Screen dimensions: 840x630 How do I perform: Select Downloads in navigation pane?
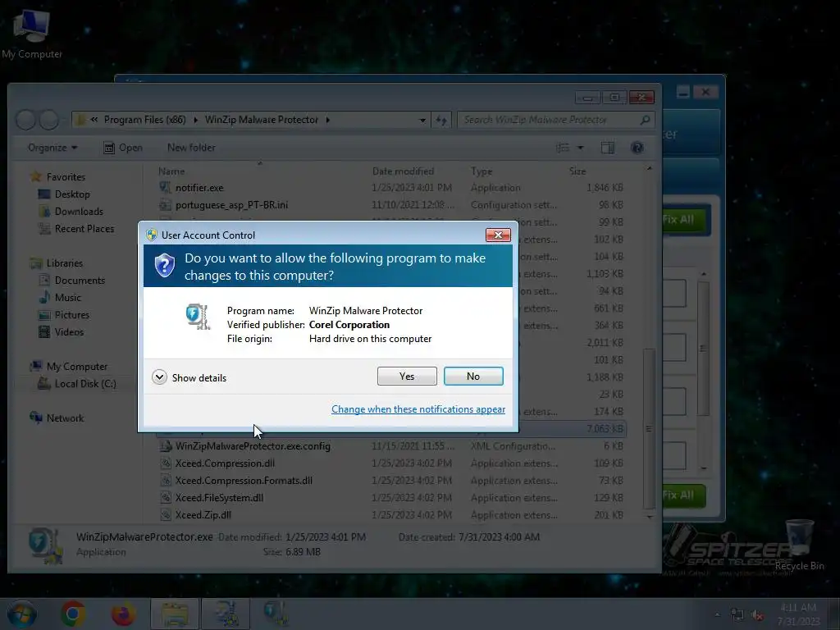(78, 211)
